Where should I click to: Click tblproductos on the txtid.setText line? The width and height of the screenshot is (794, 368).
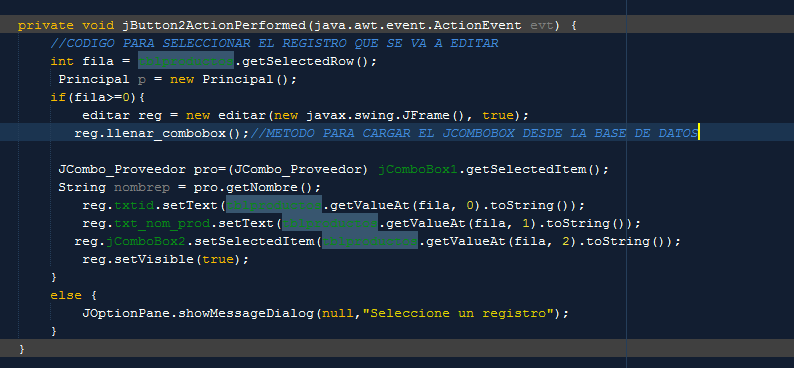[274, 206]
